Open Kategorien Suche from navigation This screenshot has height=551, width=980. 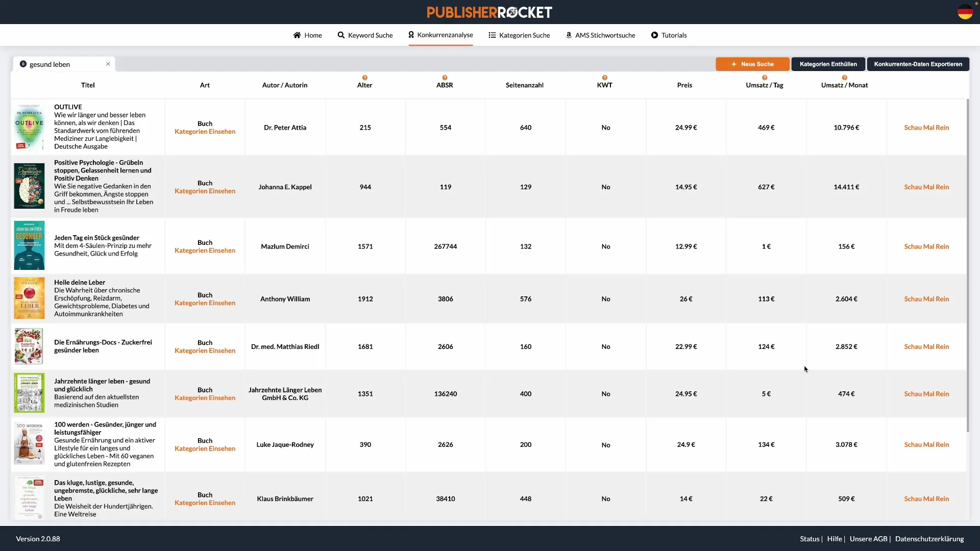click(519, 35)
